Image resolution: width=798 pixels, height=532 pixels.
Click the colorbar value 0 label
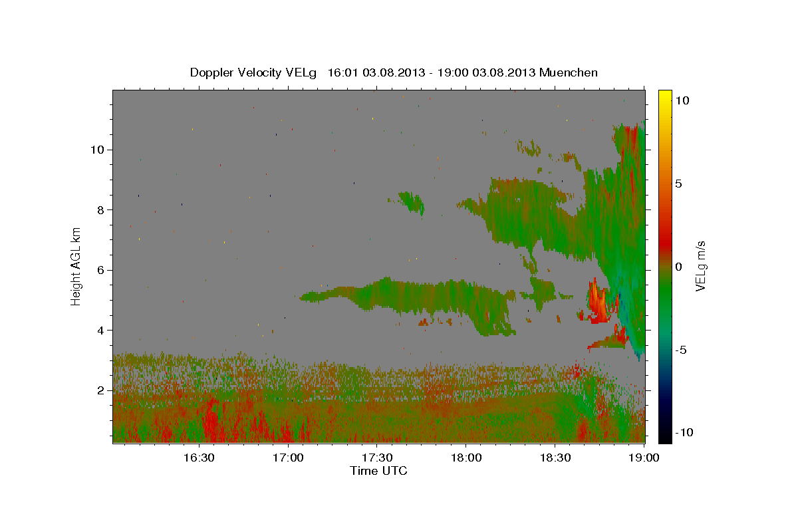click(x=678, y=267)
